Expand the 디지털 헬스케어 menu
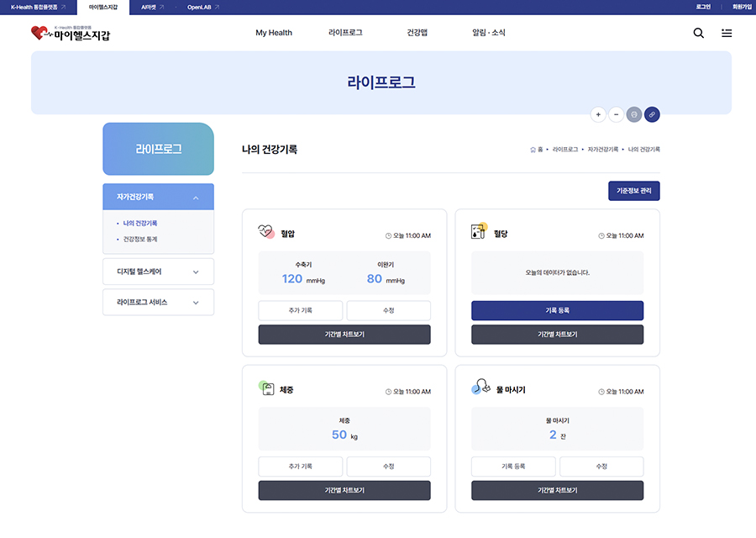This screenshot has height=538, width=756. coord(158,272)
